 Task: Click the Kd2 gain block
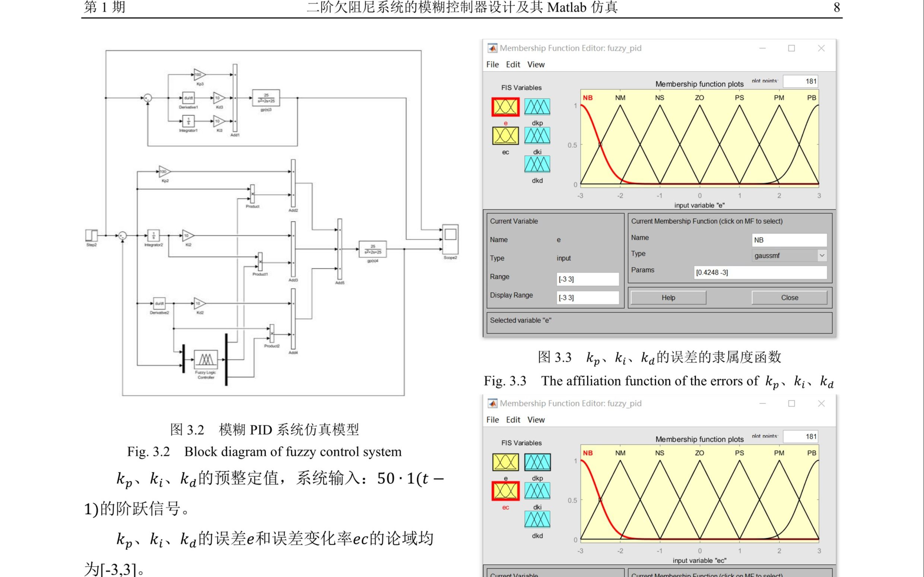coord(200,303)
